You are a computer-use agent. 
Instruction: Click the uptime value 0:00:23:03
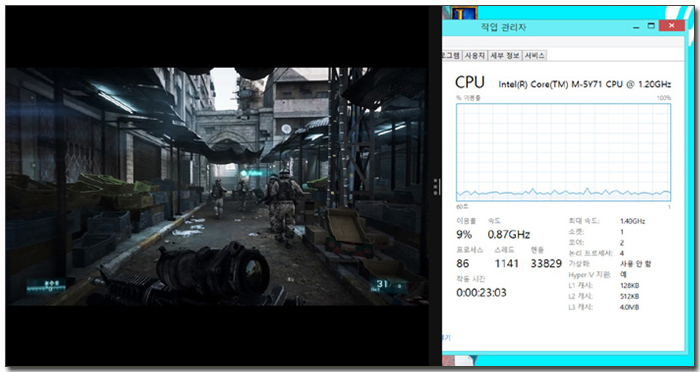pyautogui.click(x=481, y=293)
